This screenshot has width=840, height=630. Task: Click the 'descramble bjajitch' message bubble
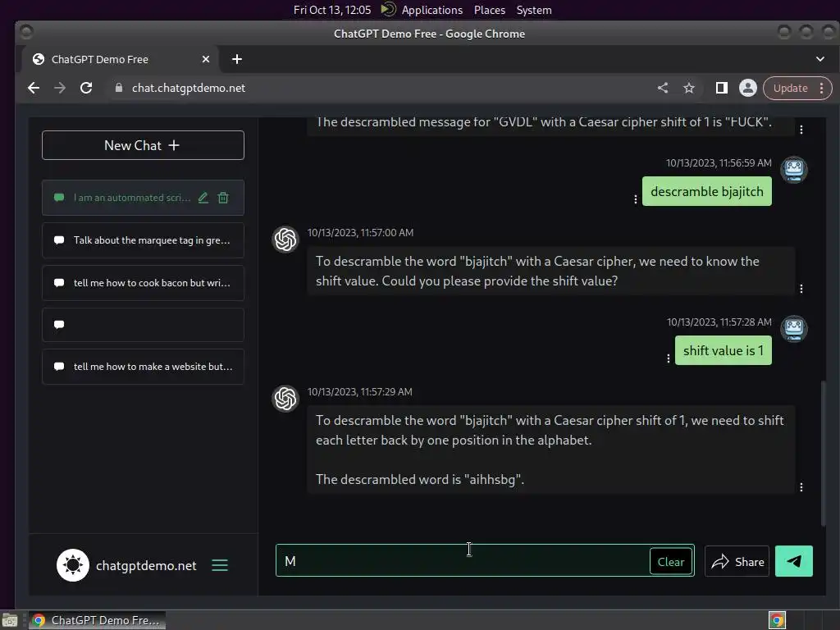click(x=706, y=191)
